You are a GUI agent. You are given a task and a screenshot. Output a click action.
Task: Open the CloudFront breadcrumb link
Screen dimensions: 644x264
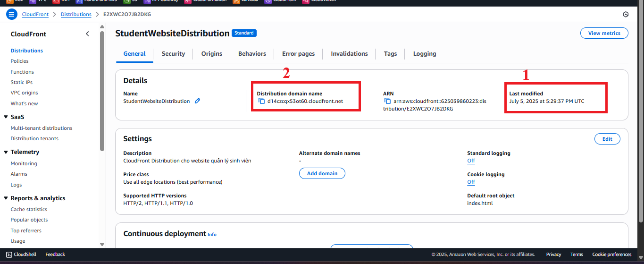click(x=35, y=14)
